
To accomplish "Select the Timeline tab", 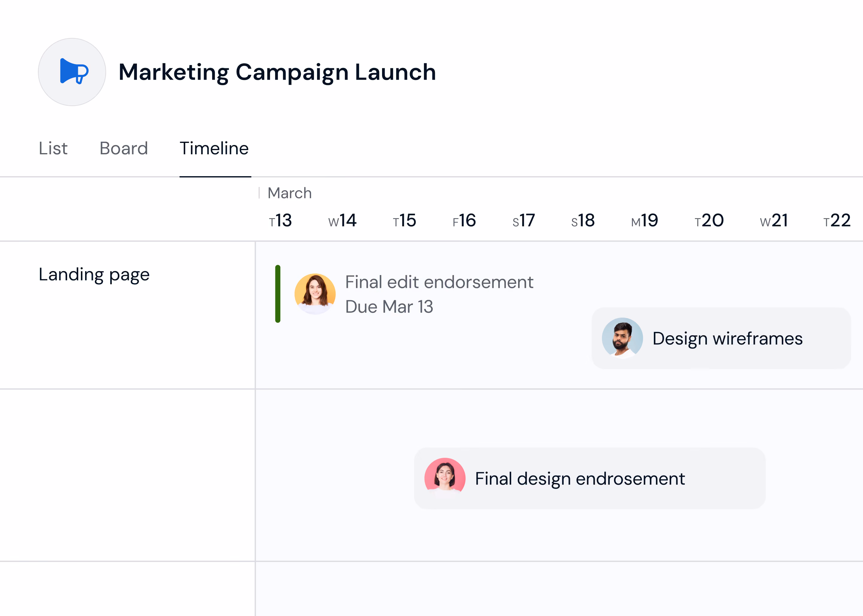I will click(x=214, y=148).
